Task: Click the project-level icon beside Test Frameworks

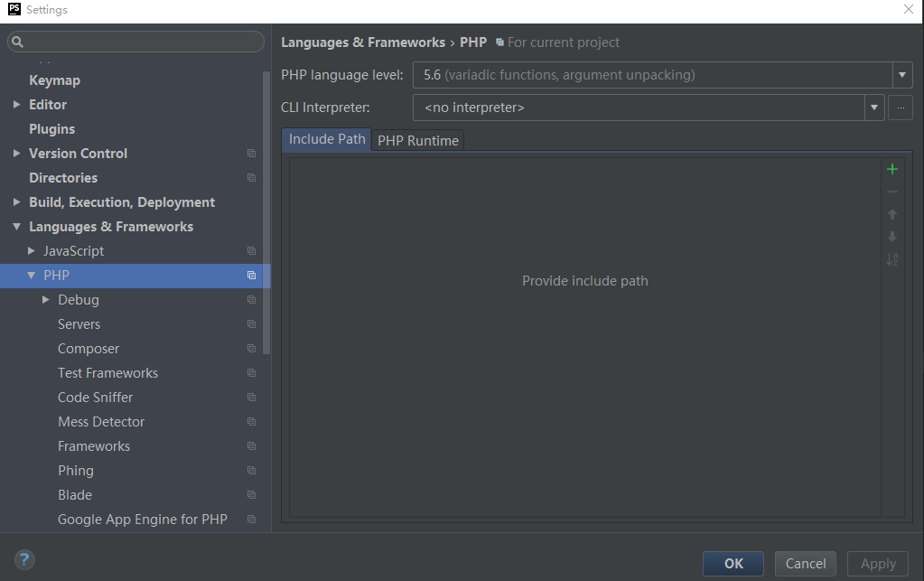Action: 252,373
